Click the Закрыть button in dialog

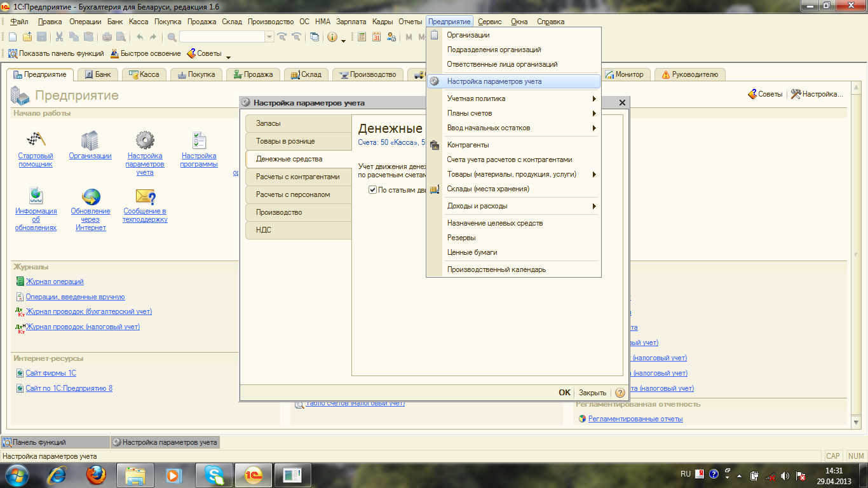tap(592, 393)
